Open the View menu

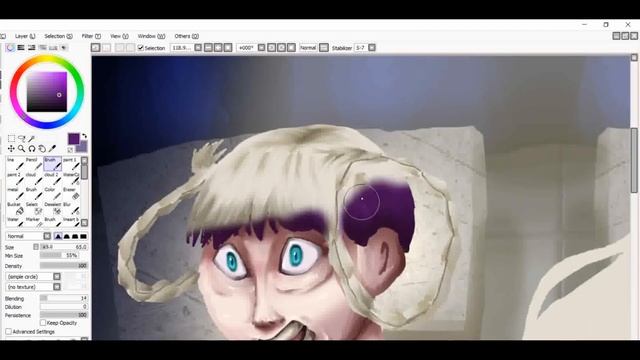tap(119, 36)
